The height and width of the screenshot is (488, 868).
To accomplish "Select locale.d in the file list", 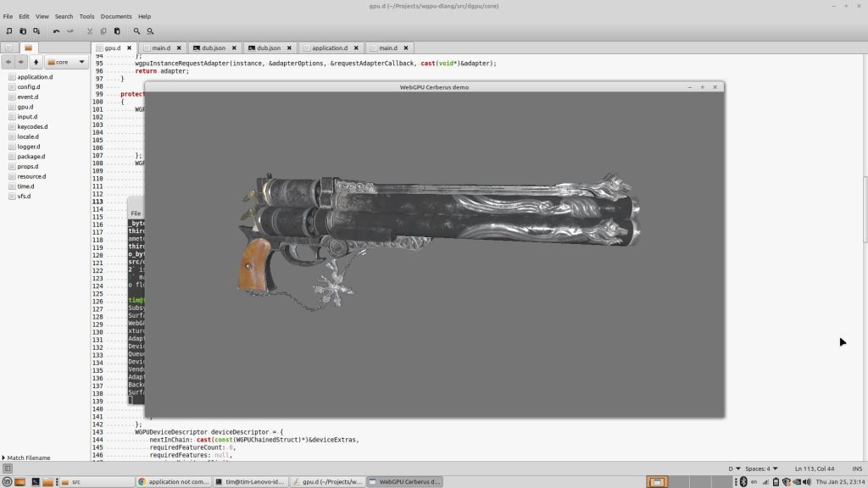I will pyautogui.click(x=28, y=136).
